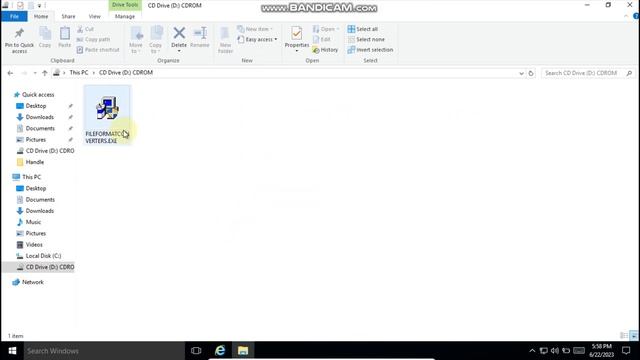Open the File tab

[x=14, y=16]
